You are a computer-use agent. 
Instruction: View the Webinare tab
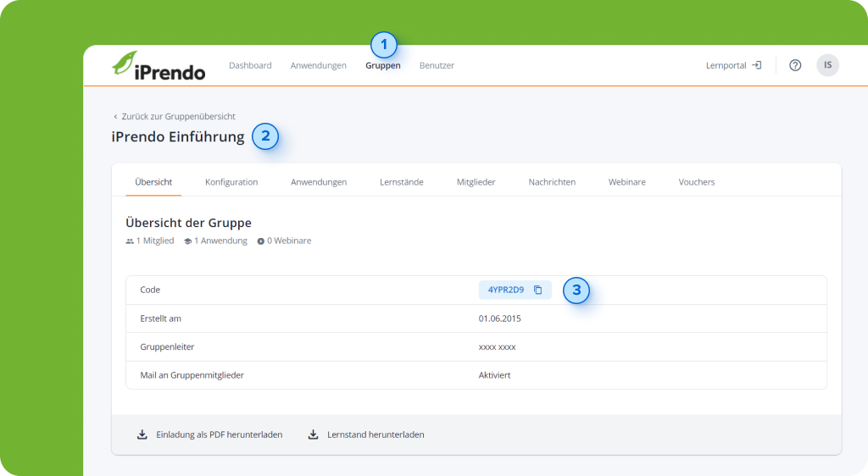pos(627,182)
